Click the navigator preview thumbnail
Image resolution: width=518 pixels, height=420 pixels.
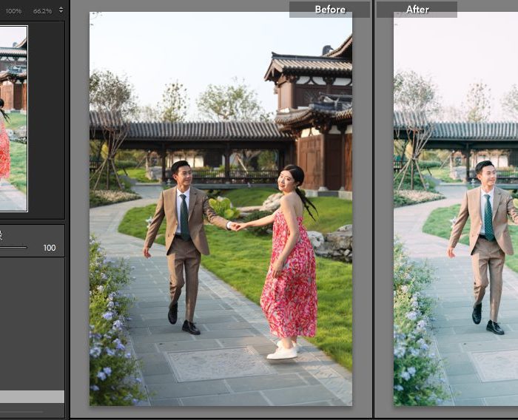click(13, 118)
